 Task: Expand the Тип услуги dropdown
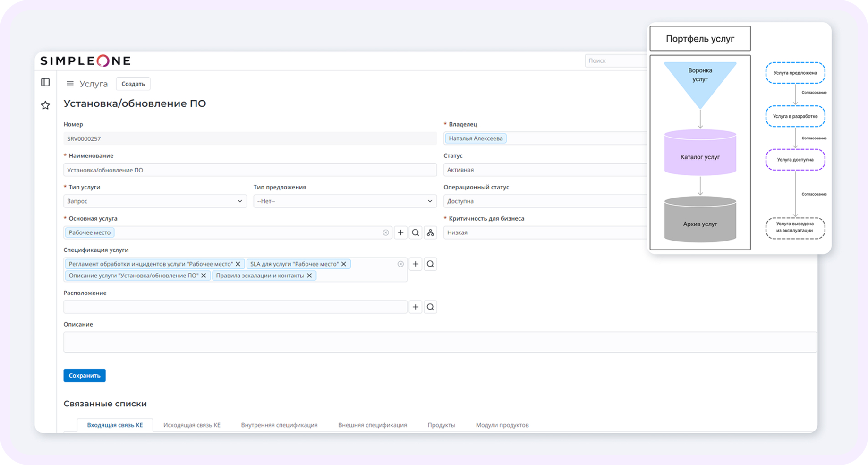[155, 201]
